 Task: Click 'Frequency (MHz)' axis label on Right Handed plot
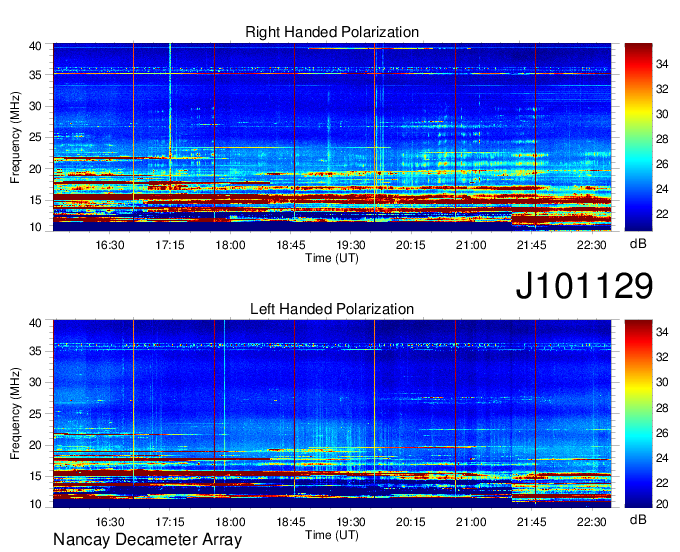[15, 137]
